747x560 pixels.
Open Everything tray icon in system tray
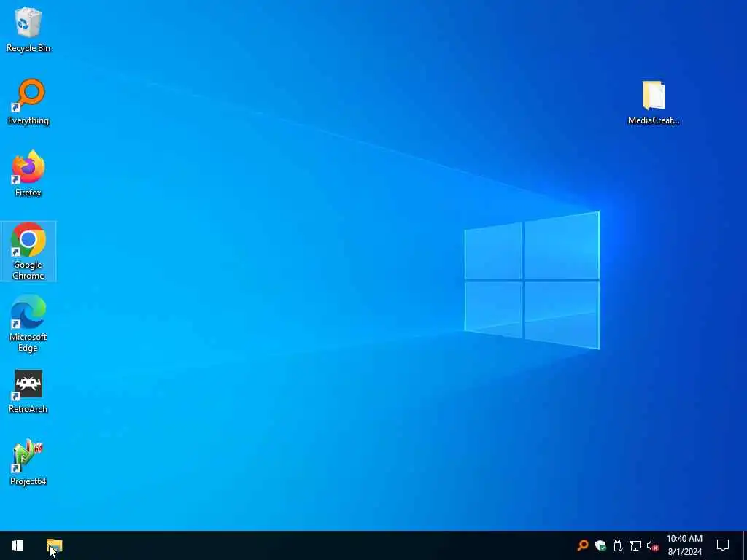(582, 545)
